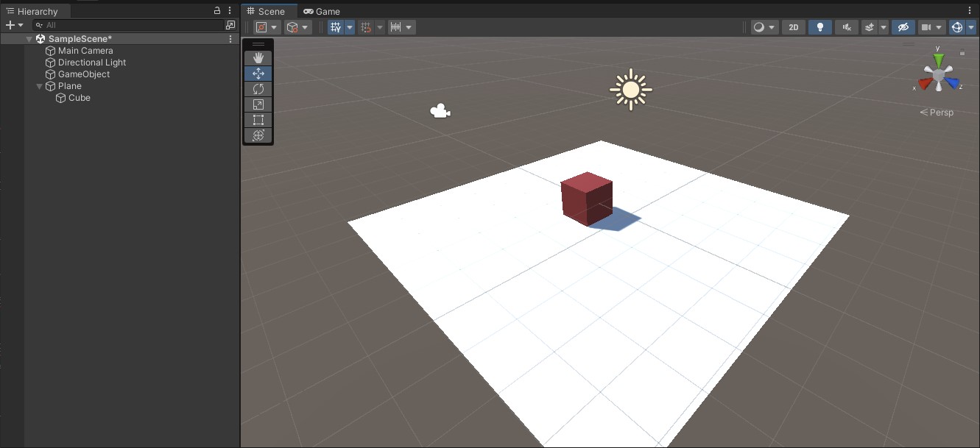Click the Main Camera gizmo in scene
Screen dimensions: 980x448
coord(440,112)
